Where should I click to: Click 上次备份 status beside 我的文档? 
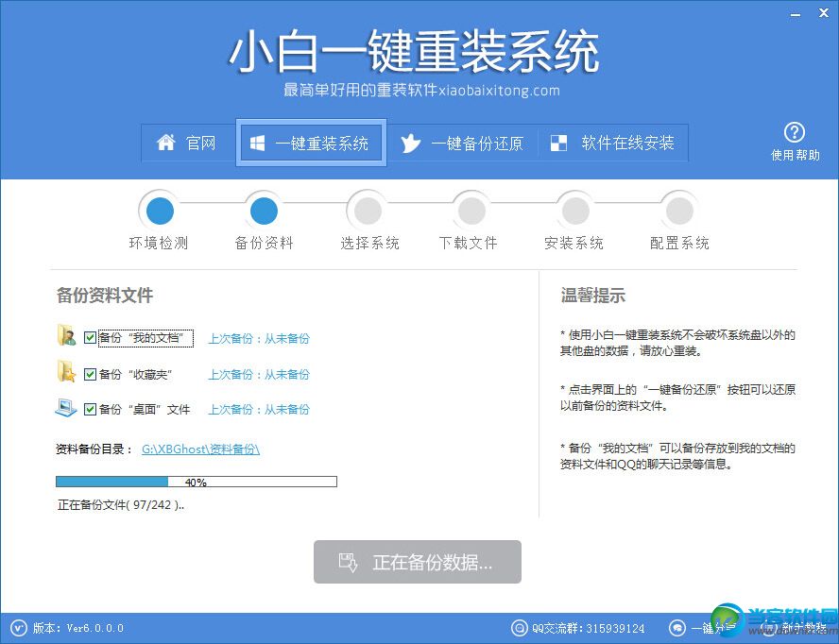point(259,338)
